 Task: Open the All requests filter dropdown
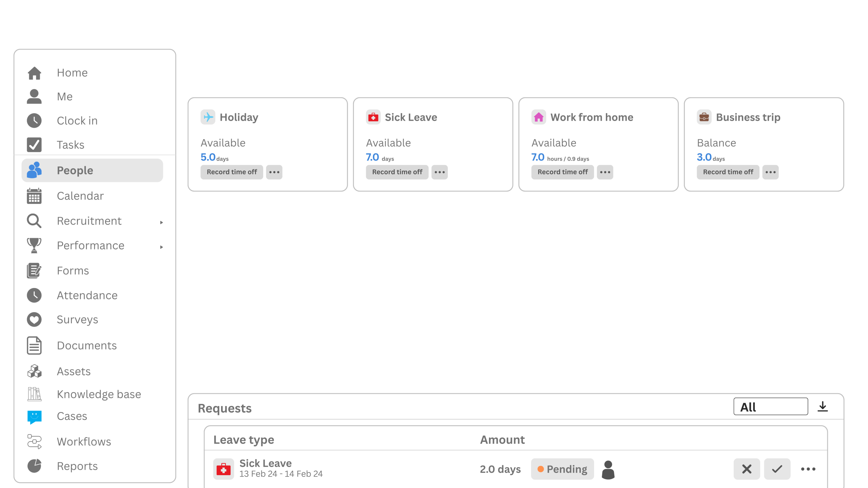pyautogui.click(x=771, y=407)
